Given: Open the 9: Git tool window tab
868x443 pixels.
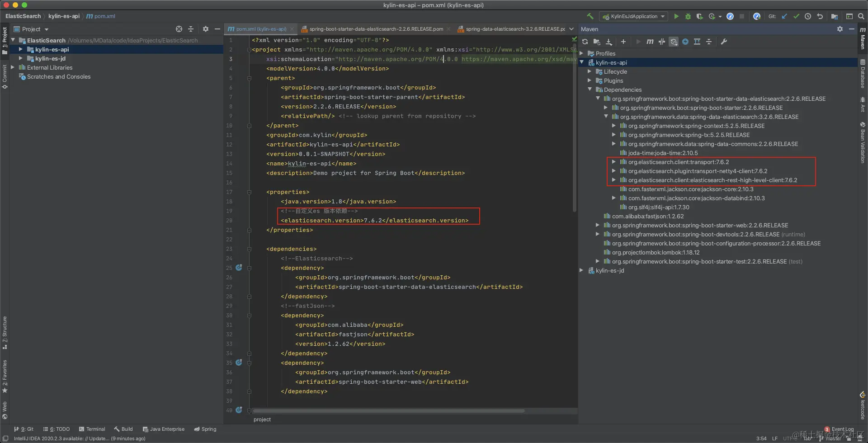Looking at the screenshot, I should point(24,429).
